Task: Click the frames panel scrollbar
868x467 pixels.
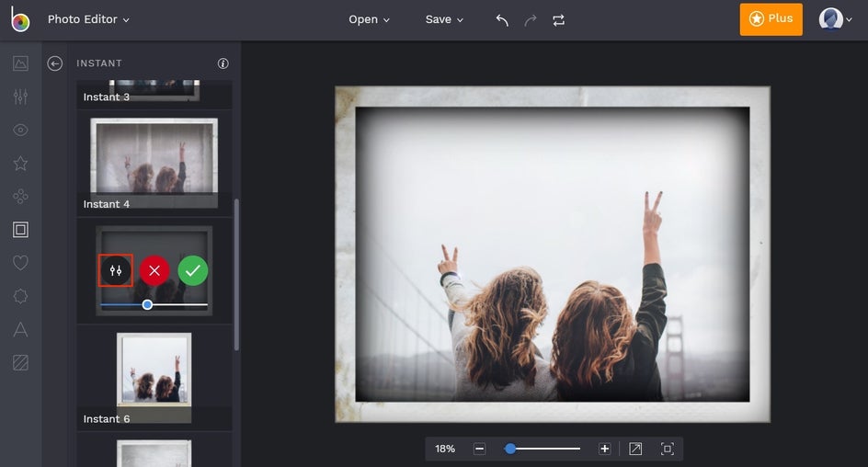Action: pos(237,275)
